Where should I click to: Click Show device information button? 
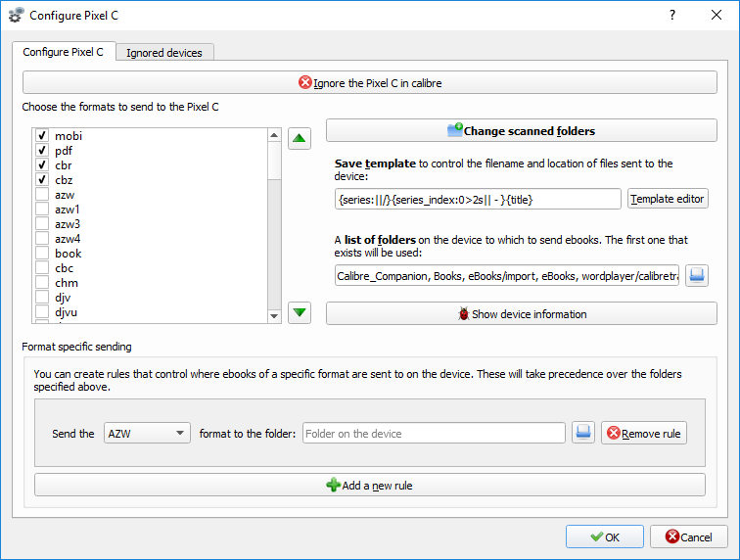(522, 313)
